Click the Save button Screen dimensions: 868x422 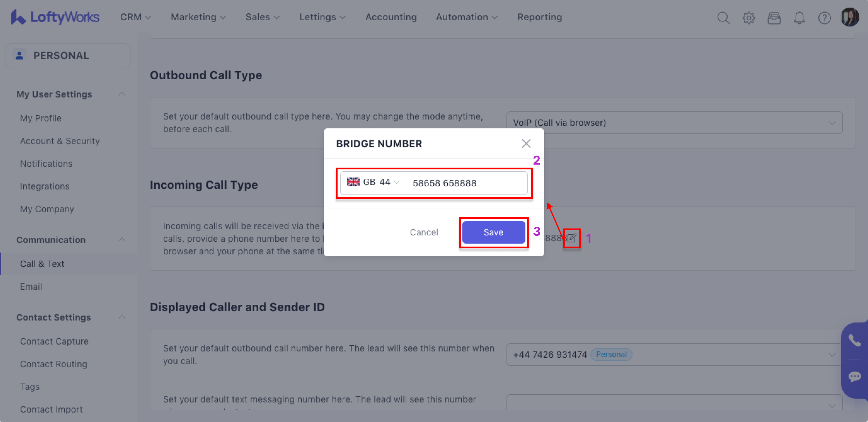(493, 232)
